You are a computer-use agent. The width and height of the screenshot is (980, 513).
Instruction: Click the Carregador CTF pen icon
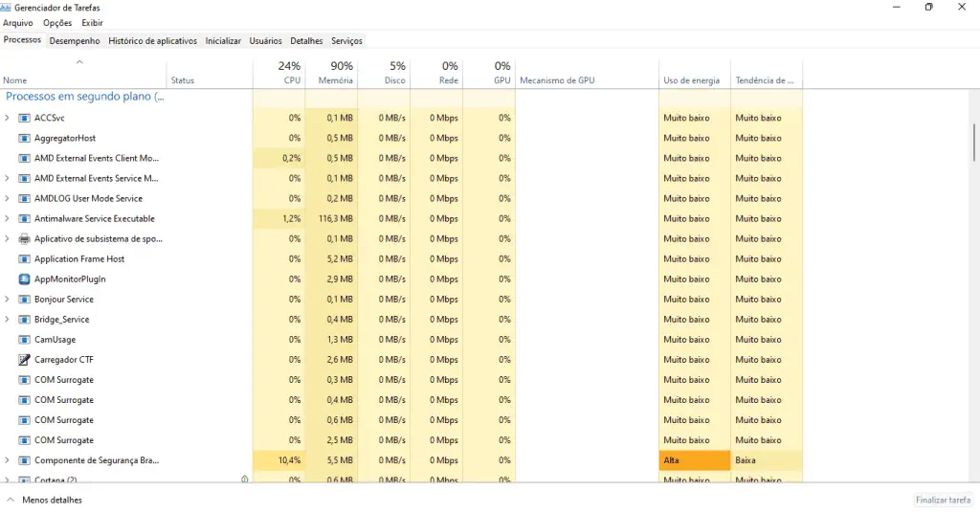[24, 359]
